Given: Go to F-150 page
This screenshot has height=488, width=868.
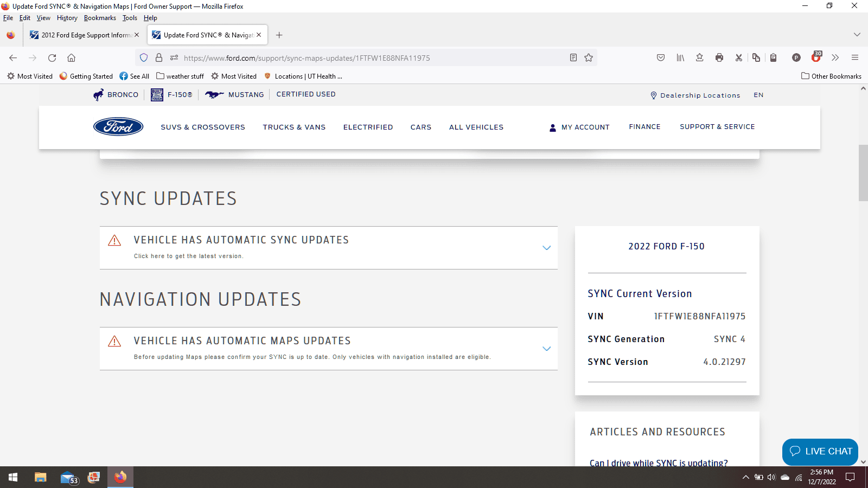Looking at the screenshot, I should click(171, 95).
